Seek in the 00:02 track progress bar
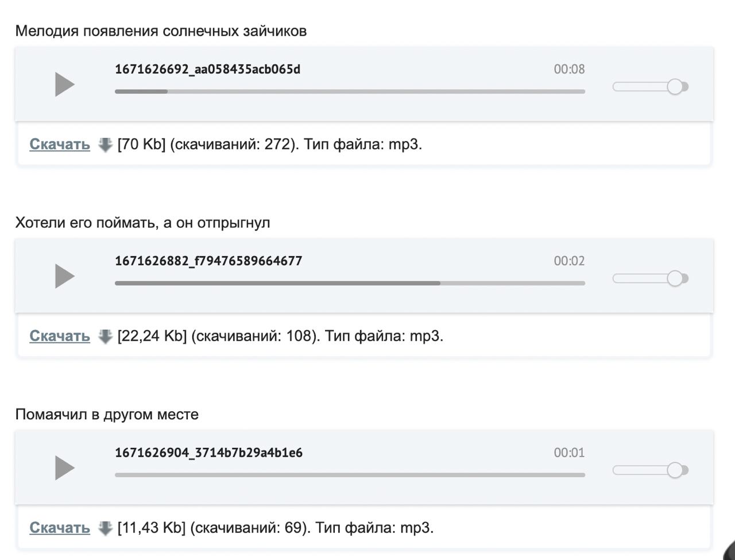Image resolution: width=735 pixels, height=560 pixels. click(x=350, y=283)
